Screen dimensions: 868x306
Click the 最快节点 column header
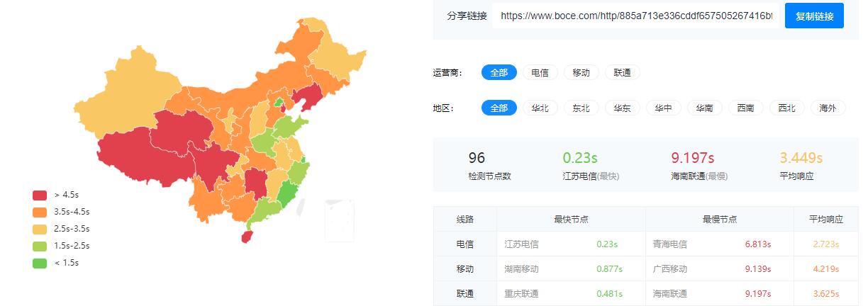pyautogui.click(x=571, y=220)
